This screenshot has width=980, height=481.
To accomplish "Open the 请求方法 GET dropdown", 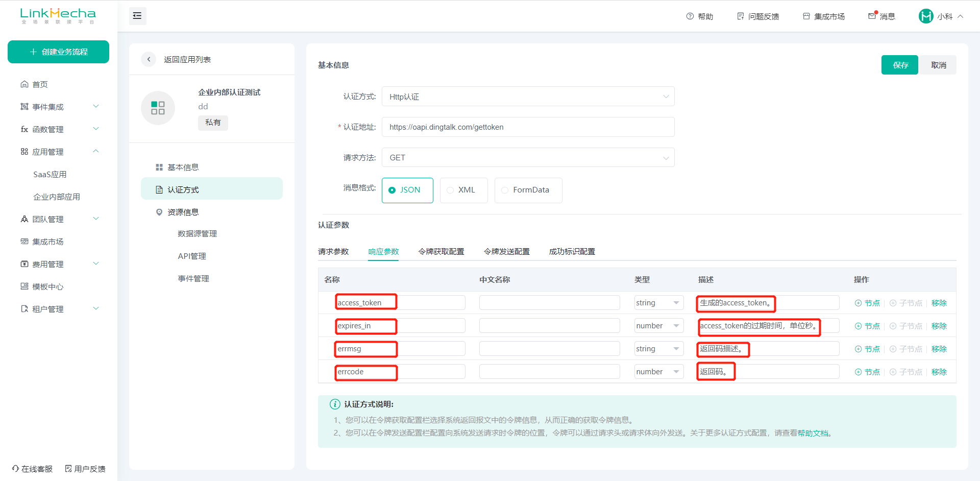I will point(528,158).
